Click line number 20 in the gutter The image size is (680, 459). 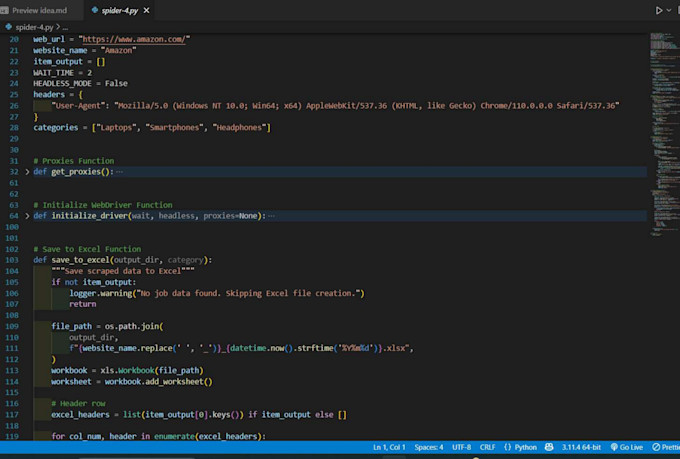14,39
